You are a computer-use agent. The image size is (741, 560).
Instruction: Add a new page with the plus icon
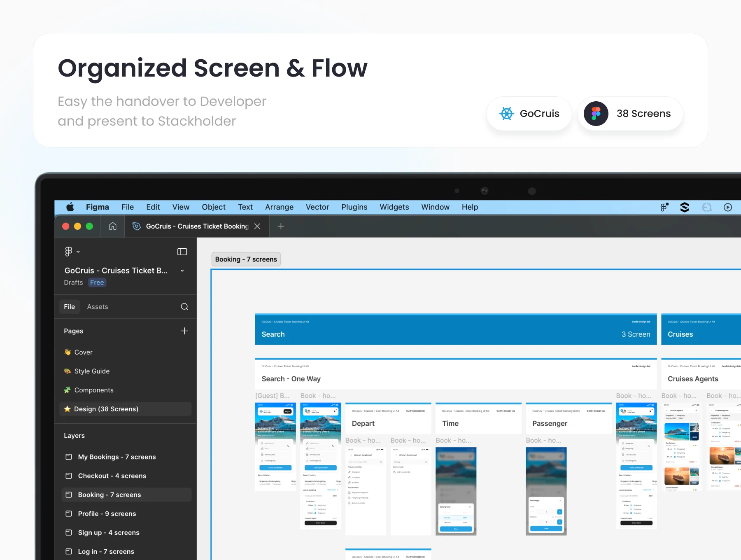point(184,331)
